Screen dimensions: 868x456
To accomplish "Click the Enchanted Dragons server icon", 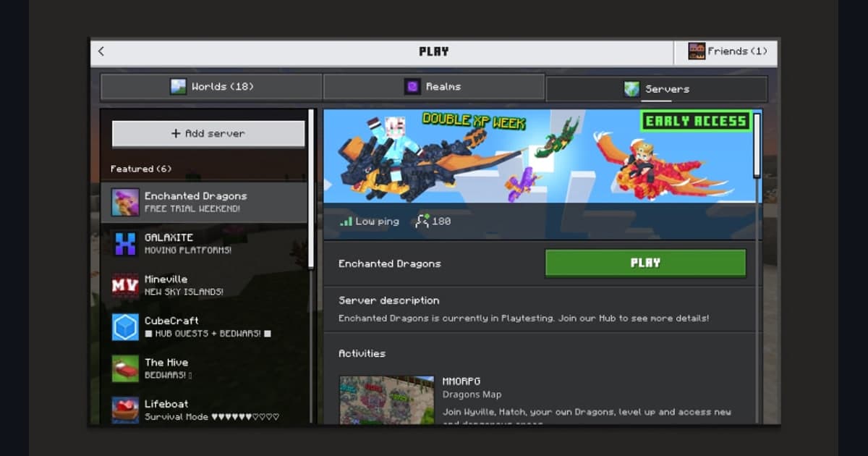I will pos(125,202).
